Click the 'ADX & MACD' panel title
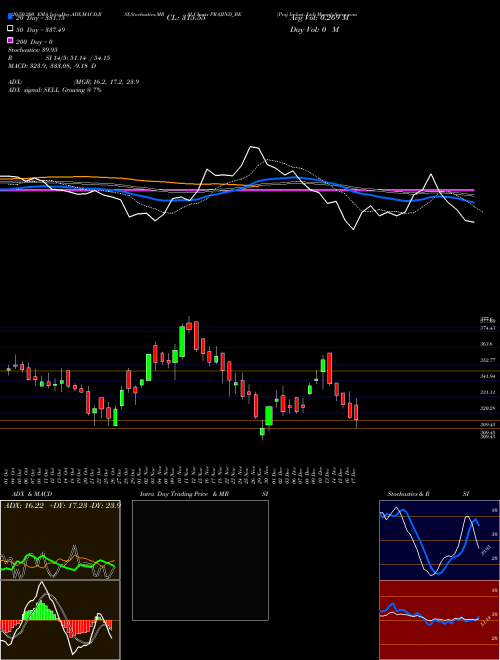This screenshot has height=660, width=500. (32, 494)
